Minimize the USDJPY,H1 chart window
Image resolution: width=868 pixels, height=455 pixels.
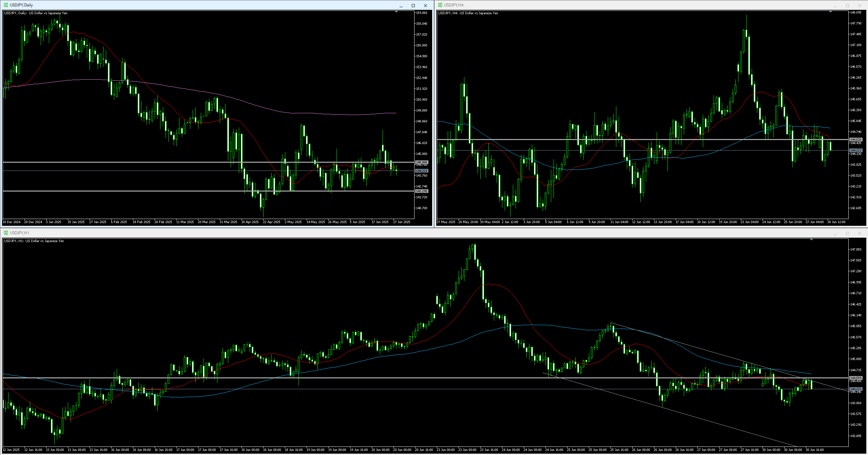(x=835, y=233)
